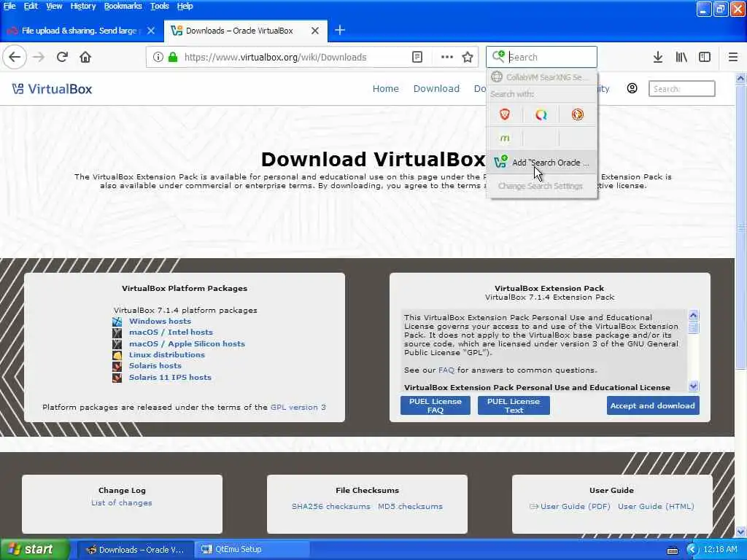The height and width of the screenshot is (560, 747).
Task: Open a new tab with plus button
Action: point(340,31)
